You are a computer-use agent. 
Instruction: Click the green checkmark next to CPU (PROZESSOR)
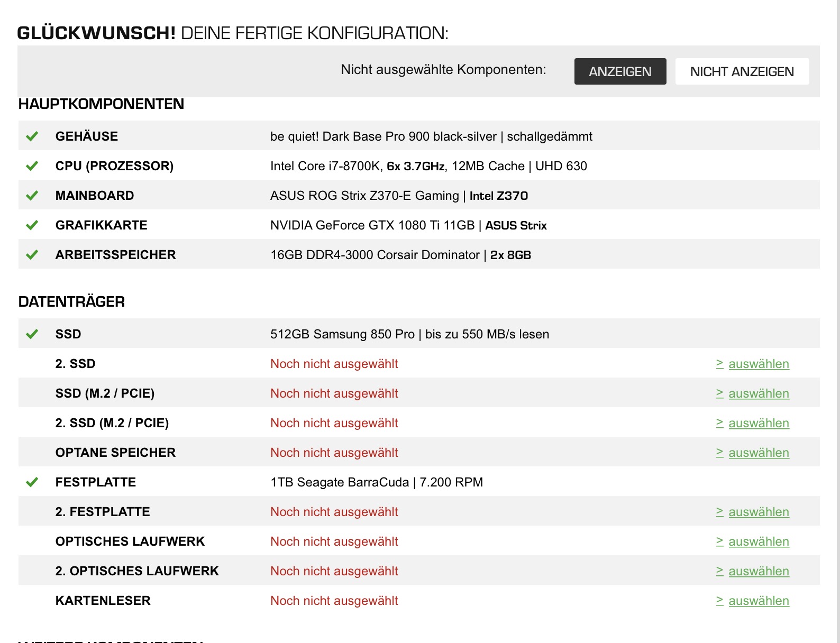coord(32,166)
